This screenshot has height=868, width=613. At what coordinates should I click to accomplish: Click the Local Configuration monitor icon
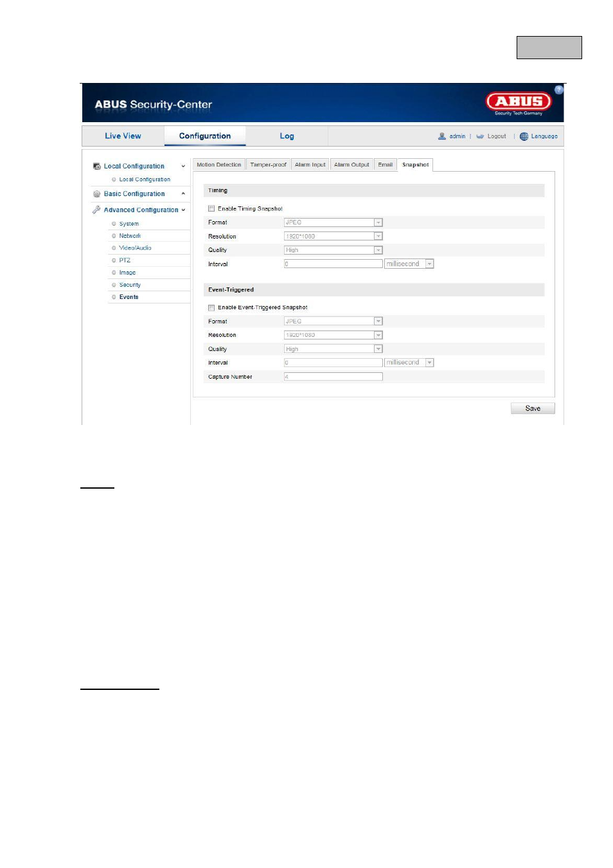pyautogui.click(x=97, y=166)
